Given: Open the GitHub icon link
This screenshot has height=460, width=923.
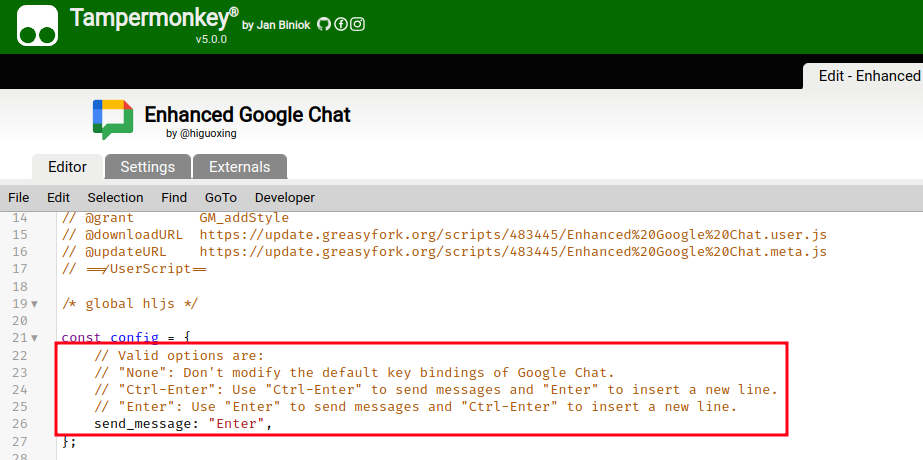Looking at the screenshot, I should point(324,24).
